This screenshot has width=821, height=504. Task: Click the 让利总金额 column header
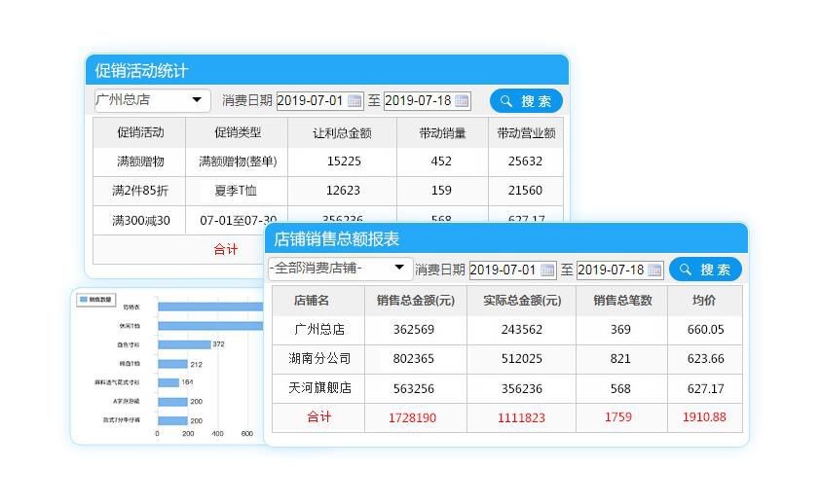343,132
